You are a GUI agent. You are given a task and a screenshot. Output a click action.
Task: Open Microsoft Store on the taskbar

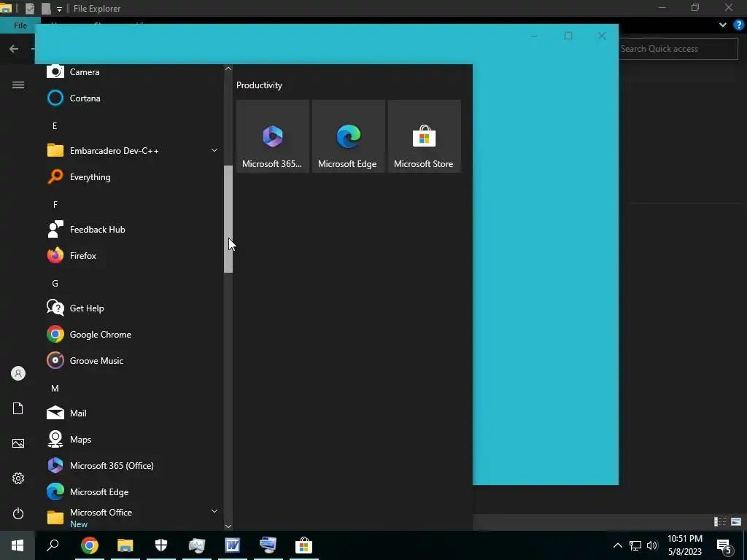point(304,545)
